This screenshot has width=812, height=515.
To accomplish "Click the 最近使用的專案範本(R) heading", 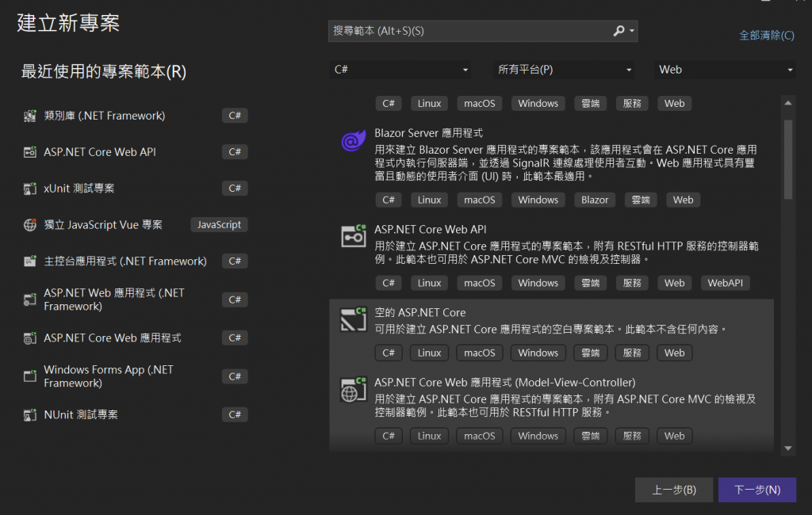I will pyautogui.click(x=104, y=71).
